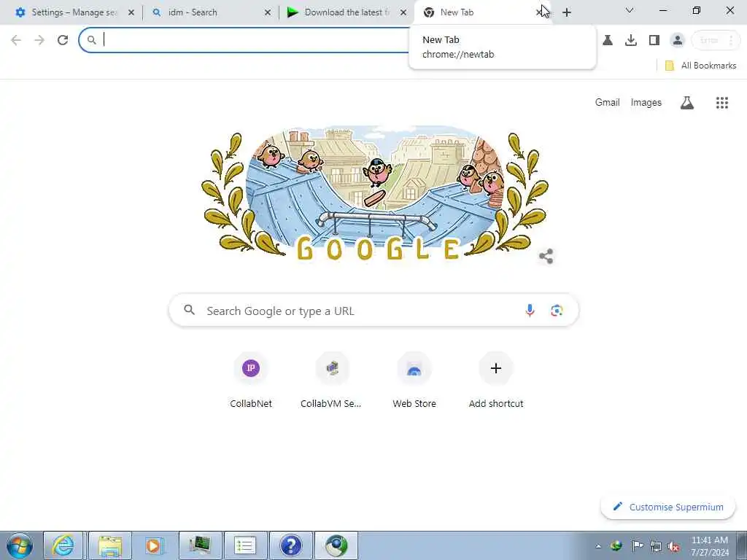This screenshot has width=747, height=560.
Task: Close the idm - Search tab
Action: coord(268,12)
